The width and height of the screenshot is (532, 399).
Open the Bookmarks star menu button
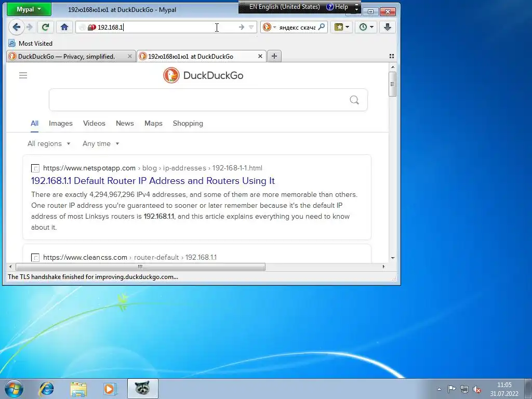click(339, 27)
